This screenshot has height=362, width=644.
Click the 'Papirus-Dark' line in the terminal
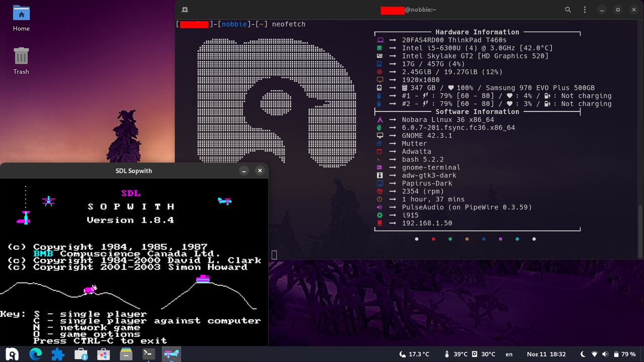(x=427, y=184)
